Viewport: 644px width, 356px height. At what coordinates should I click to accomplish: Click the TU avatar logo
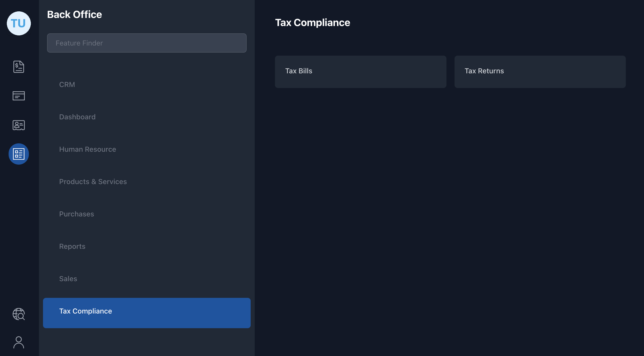point(19,23)
